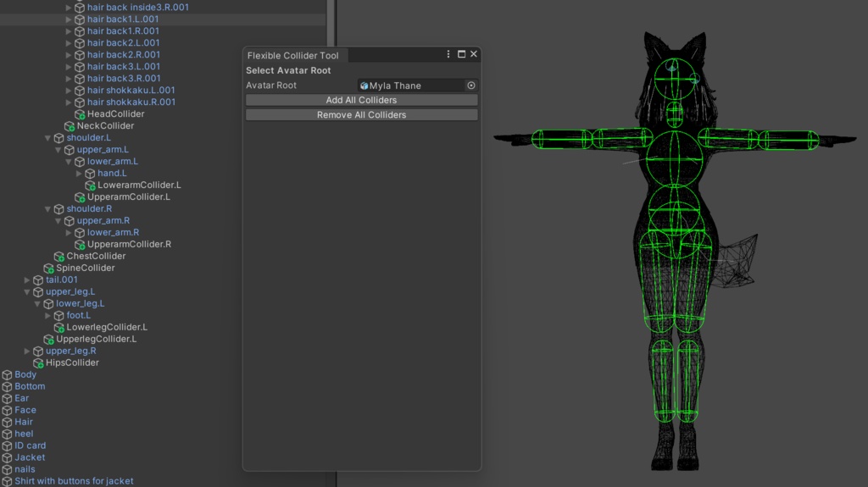Click the Face object cube icon
This screenshot has height=487, width=868.
[x=7, y=411]
